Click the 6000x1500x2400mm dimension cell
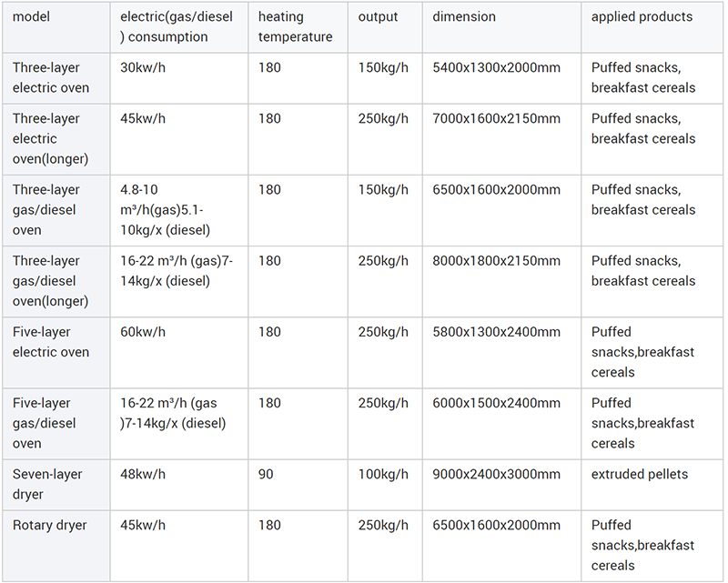This screenshot has height=583, width=728. [501, 424]
